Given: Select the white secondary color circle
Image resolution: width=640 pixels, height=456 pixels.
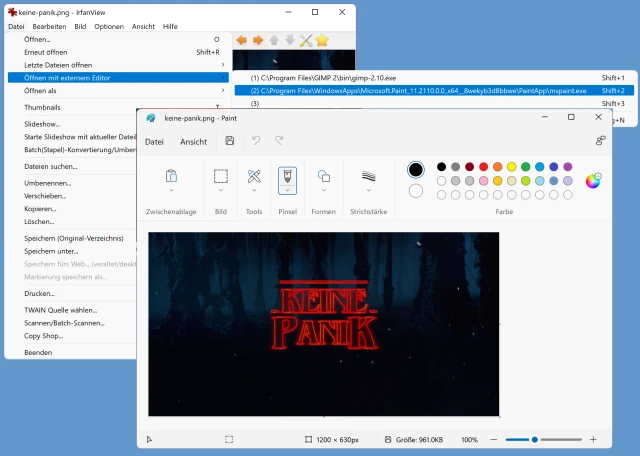Looking at the screenshot, I should pyautogui.click(x=416, y=190).
